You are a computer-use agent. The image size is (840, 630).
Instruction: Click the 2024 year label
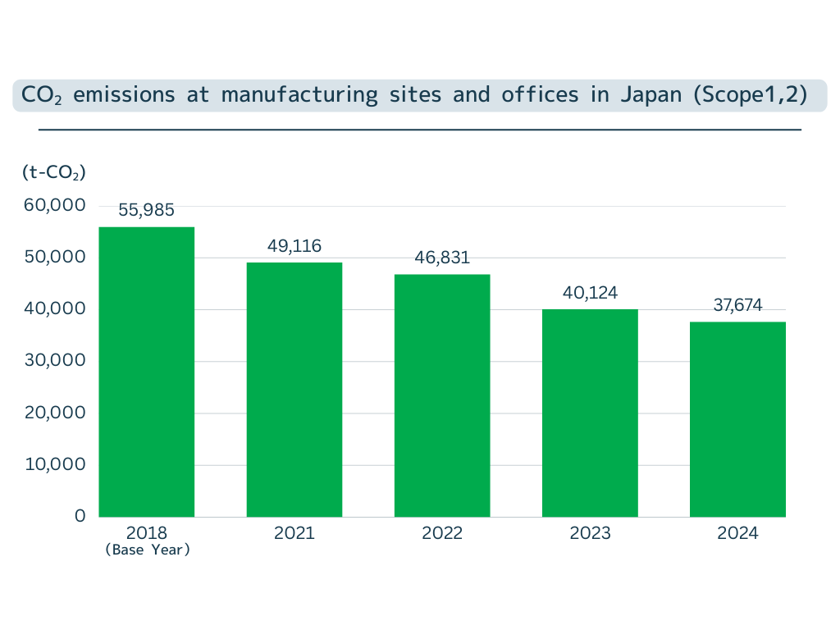[737, 533]
